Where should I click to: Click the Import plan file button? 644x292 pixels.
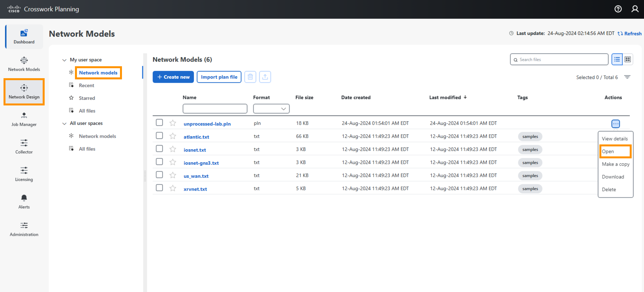(219, 77)
